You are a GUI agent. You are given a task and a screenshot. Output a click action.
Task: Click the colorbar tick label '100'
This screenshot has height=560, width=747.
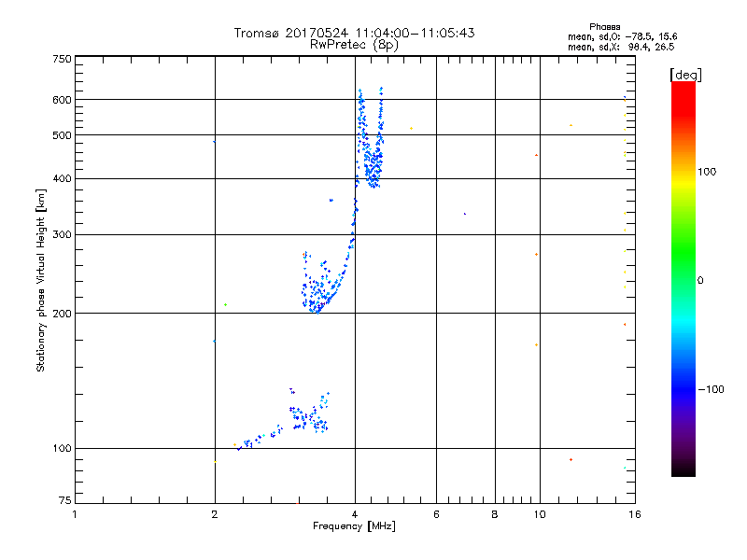pos(707,172)
